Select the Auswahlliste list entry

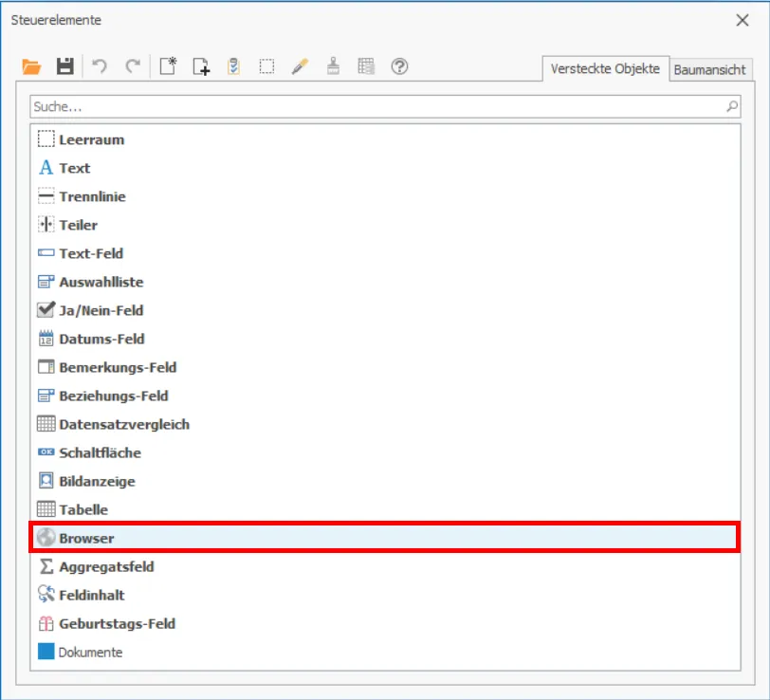point(385,282)
